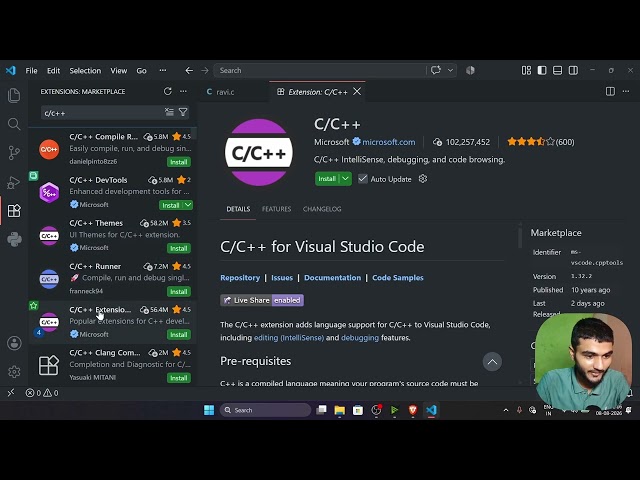Open the Documentation link
The height and width of the screenshot is (480, 640).
(x=332, y=278)
